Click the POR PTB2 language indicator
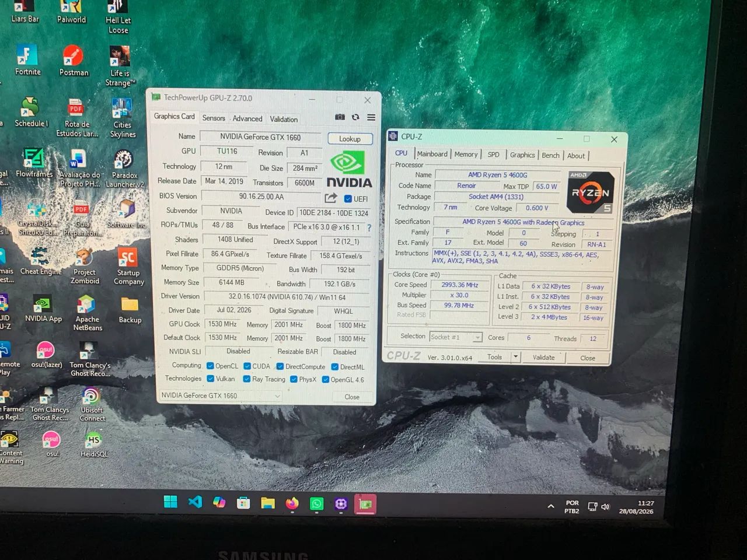 pyautogui.click(x=572, y=507)
